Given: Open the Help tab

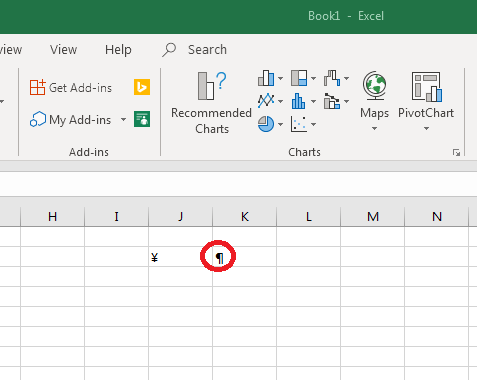Looking at the screenshot, I should click(x=118, y=50).
